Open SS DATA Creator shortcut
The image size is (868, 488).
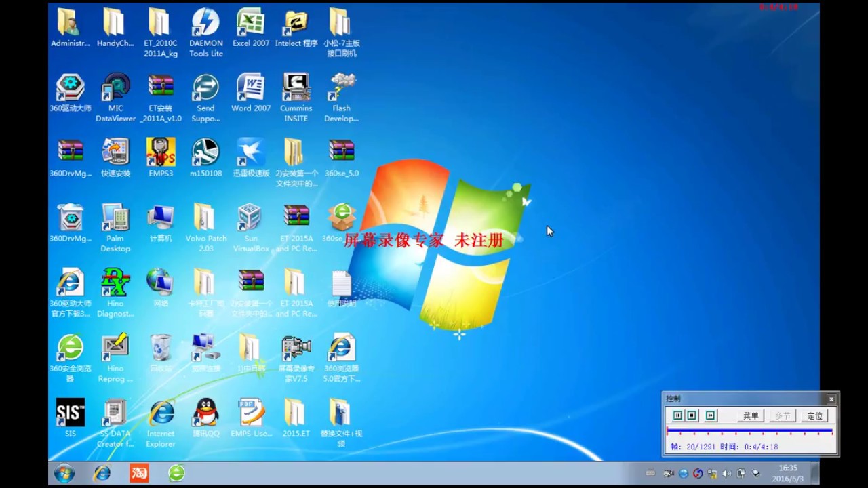tap(115, 423)
